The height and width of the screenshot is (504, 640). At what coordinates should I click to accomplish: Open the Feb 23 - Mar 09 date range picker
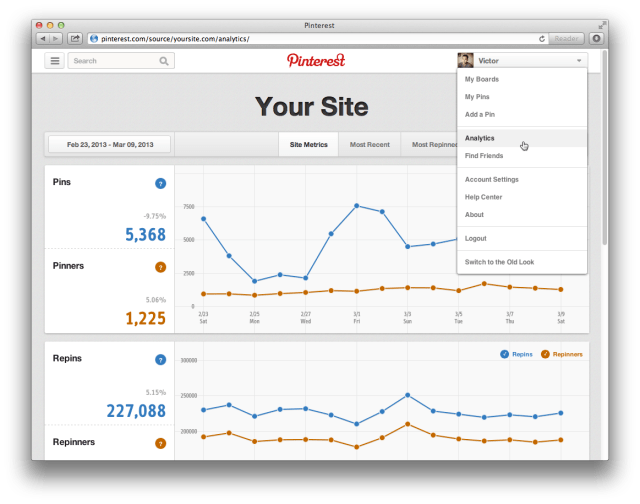pos(110,144)
